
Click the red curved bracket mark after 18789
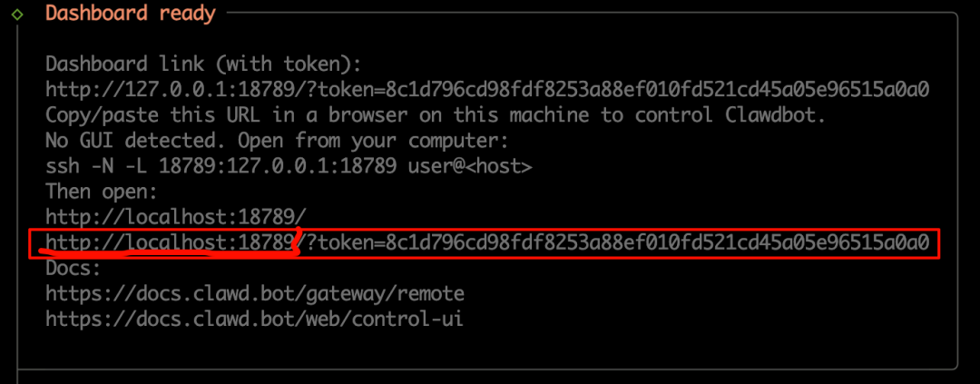point(295,241)
